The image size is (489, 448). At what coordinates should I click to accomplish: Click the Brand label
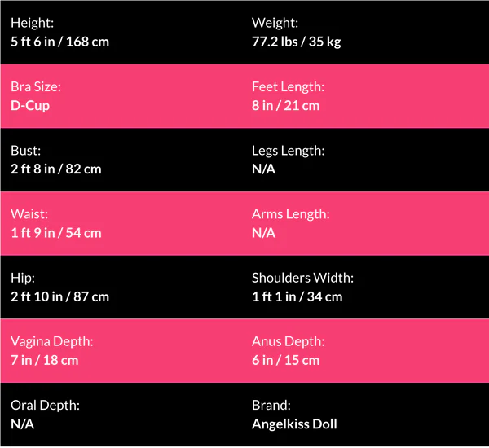(x=271, y=405)
